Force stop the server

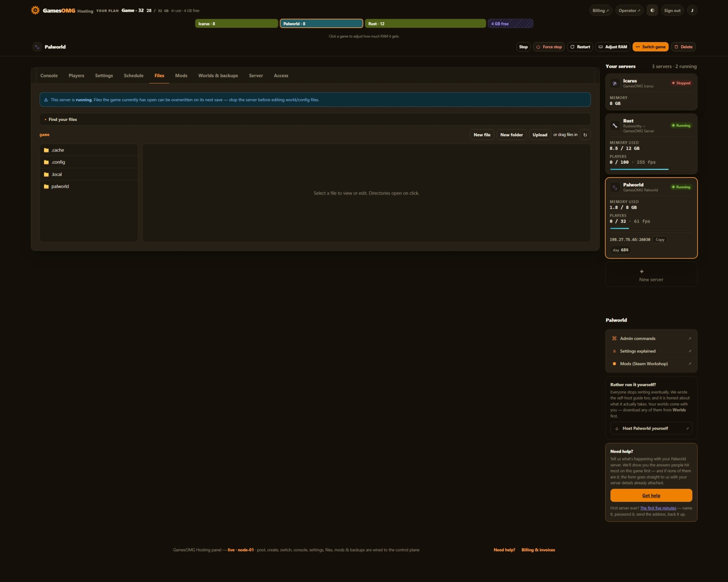click(x=549, y=47)
